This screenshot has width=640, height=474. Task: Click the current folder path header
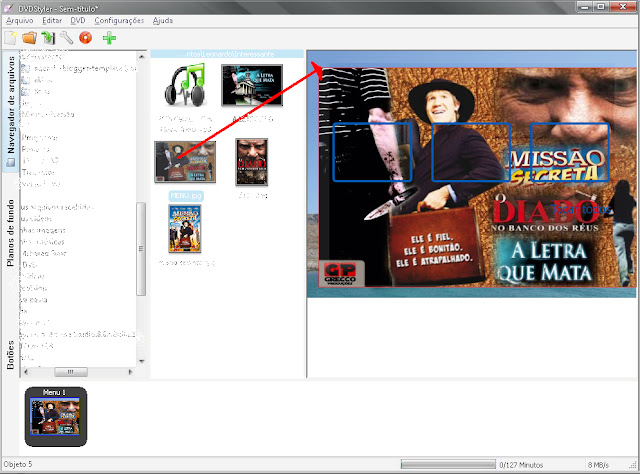(x=227, y=54)
